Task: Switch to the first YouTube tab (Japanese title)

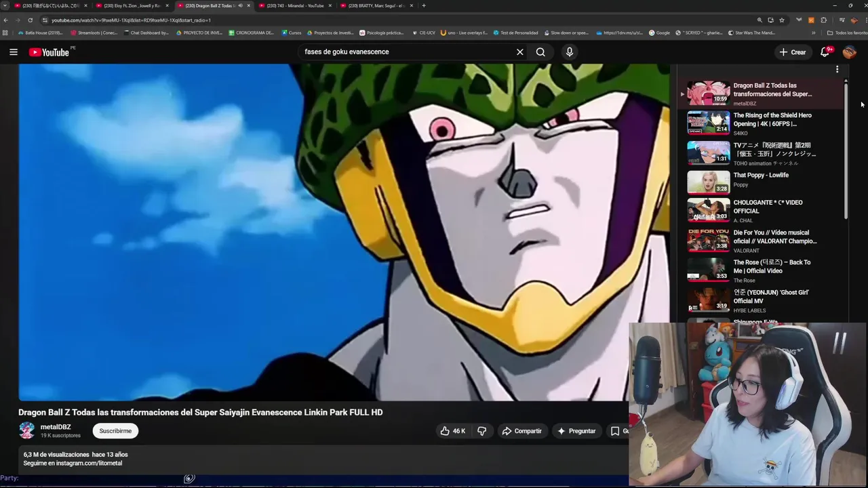Action: point(52,5)
